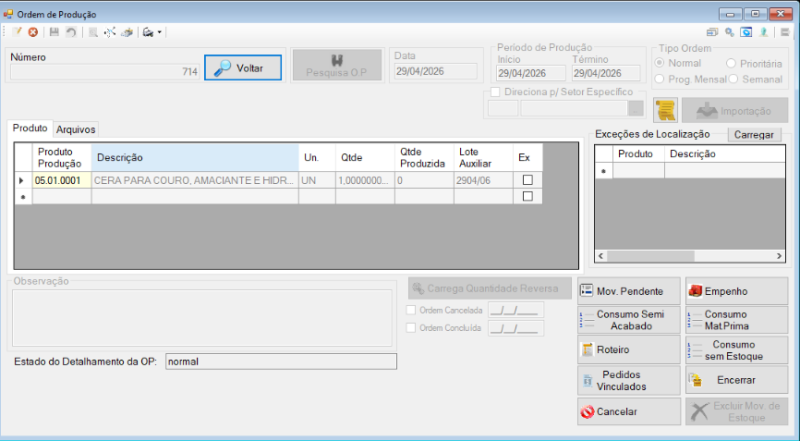Image resolution: width=800 pixels, height=441 pixels.
Task: Click product code cell 05.01.0001
Action: [x=62, y=180]
